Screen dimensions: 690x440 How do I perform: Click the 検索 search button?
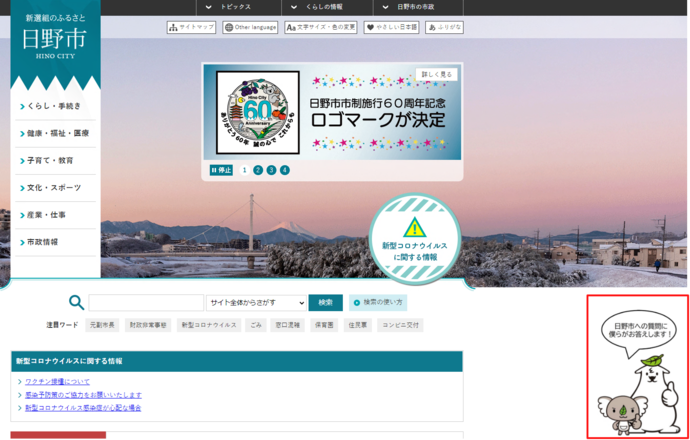click(x=326, y=303)
